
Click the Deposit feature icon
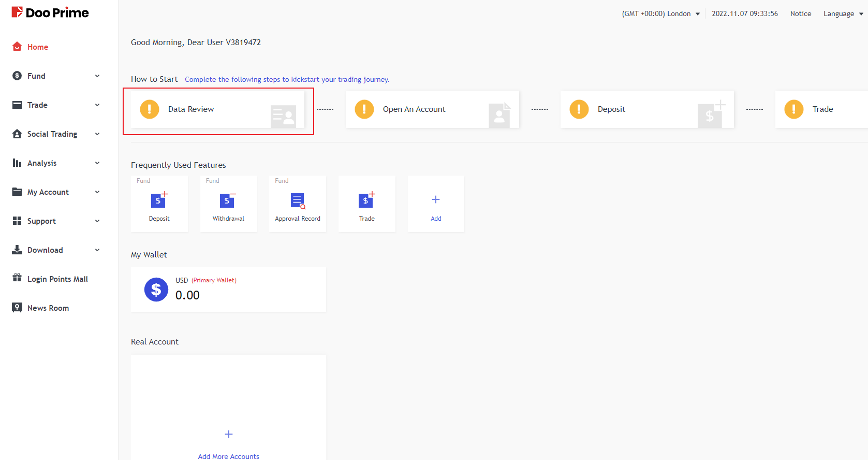tap(159, 200)
